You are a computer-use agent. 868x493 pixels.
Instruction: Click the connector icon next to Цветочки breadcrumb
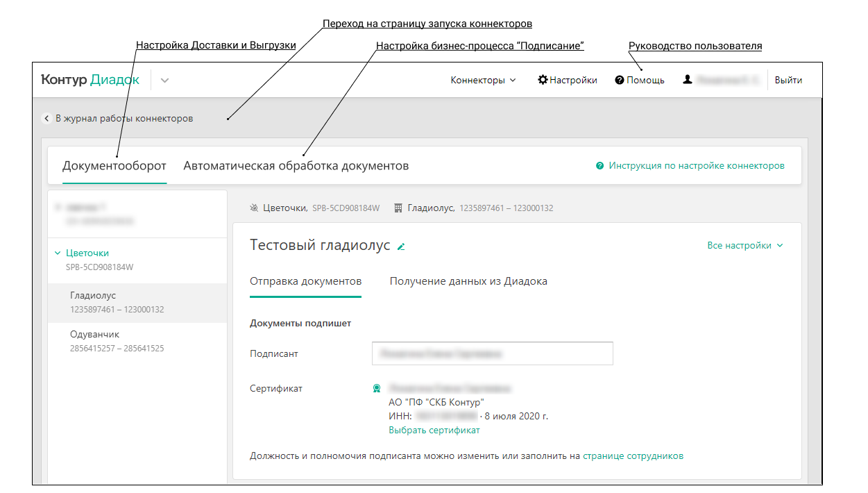click(254, 208)
